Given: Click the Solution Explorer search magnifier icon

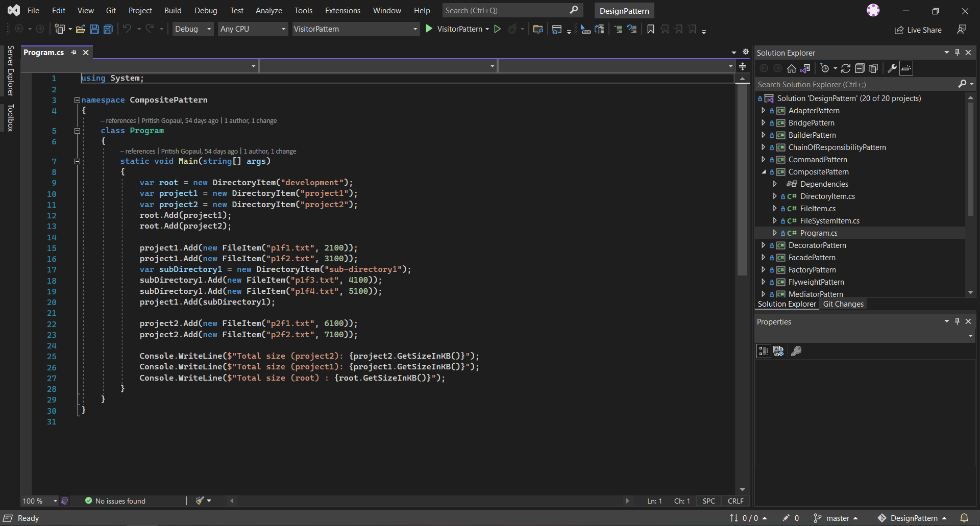Looking at the screenshot, I should coord(963,84).
